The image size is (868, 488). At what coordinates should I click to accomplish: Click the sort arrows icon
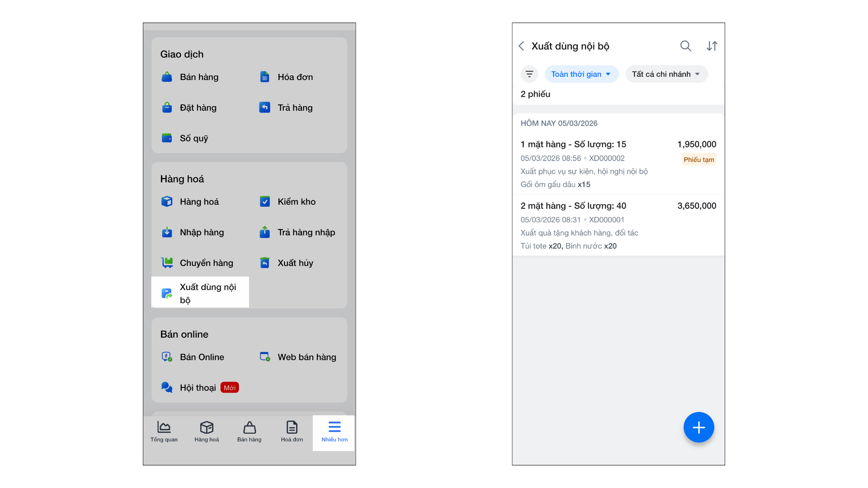pyautogui.click(x=712, y=46)
